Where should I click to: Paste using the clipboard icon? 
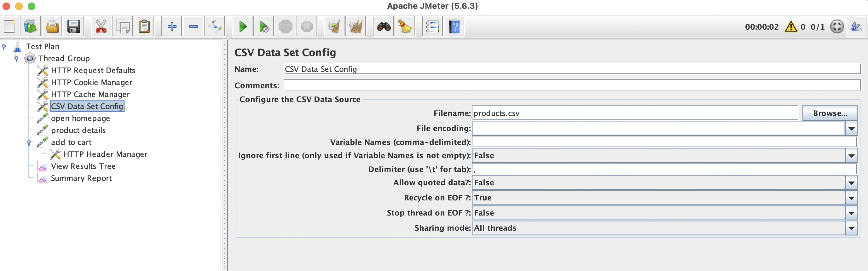[144, 26]
